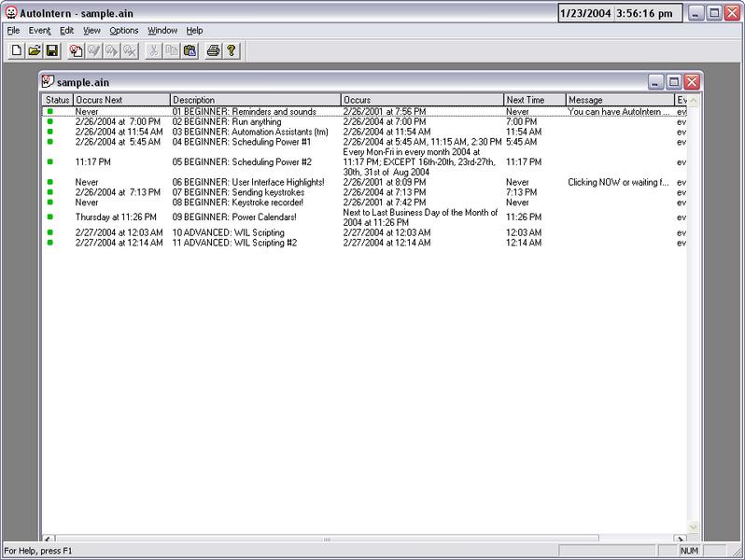Select '04 BEGINNER: Scheduling Power #1' event
This screenshot has height=560, width=745.
(242, 142)
